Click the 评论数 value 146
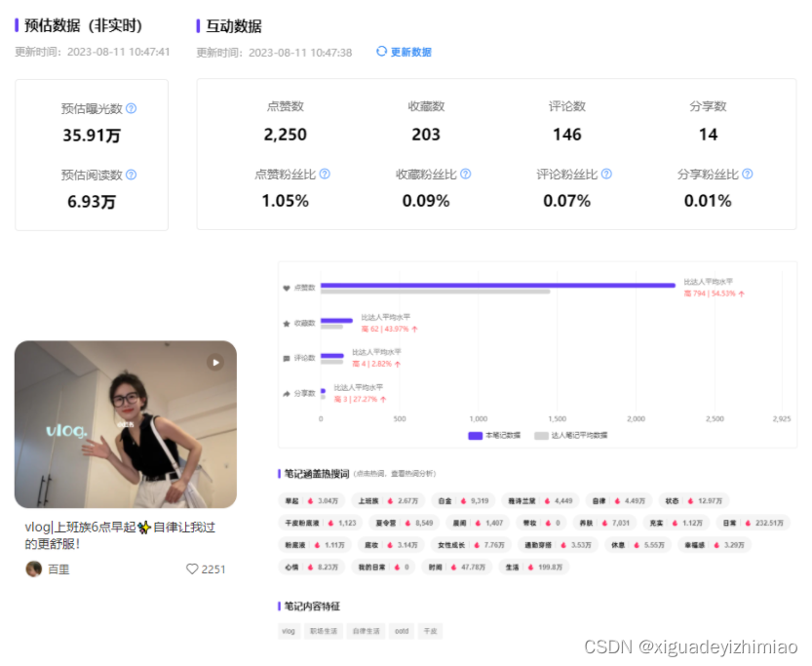The image size is (812, 666). pos(567,135)
